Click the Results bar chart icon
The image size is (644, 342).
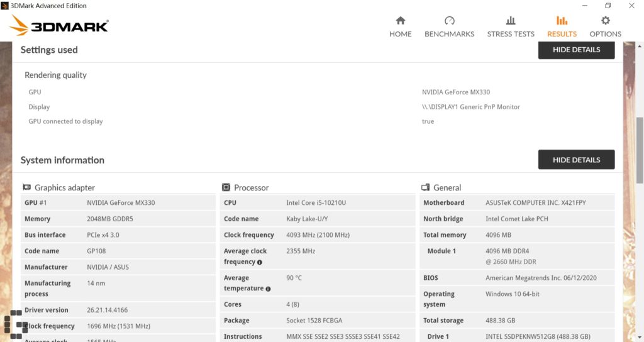tap(562, 21)
